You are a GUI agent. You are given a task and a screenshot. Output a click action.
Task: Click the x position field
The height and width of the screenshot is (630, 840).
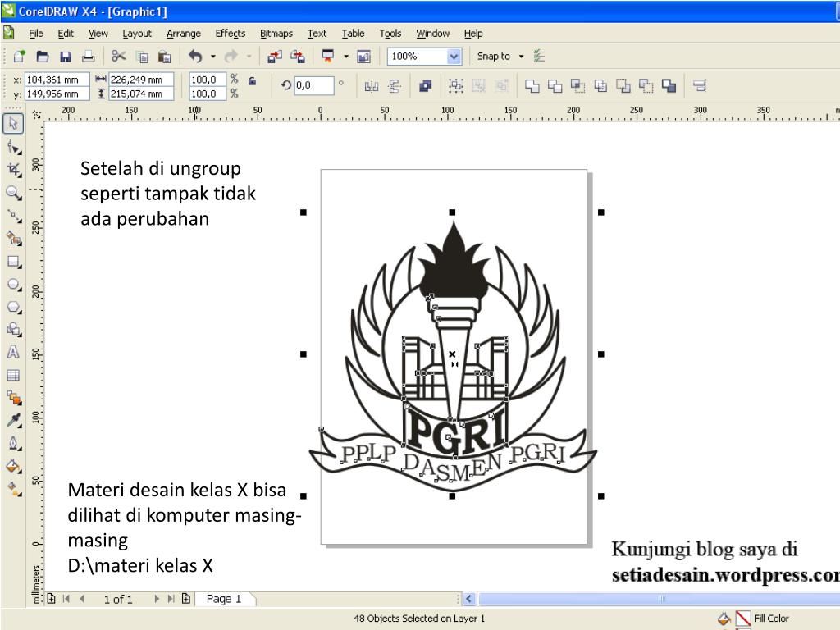tap(57, 80)
